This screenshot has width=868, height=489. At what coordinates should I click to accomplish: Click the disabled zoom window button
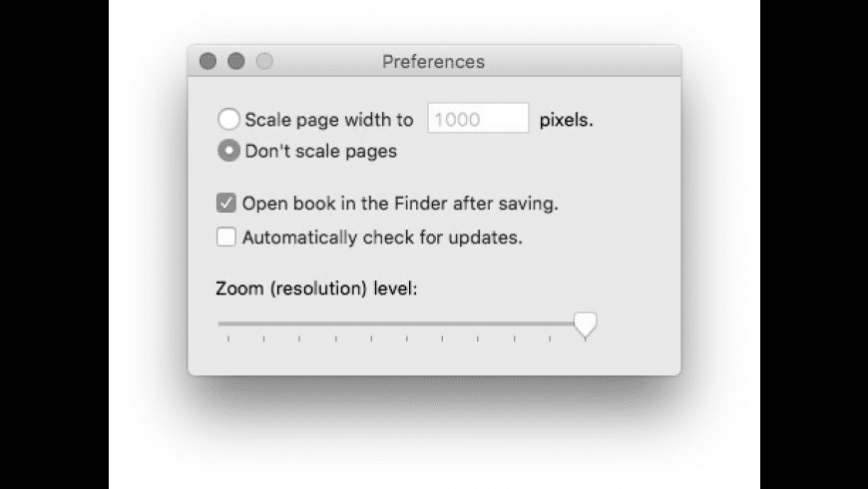click(263, 62)
